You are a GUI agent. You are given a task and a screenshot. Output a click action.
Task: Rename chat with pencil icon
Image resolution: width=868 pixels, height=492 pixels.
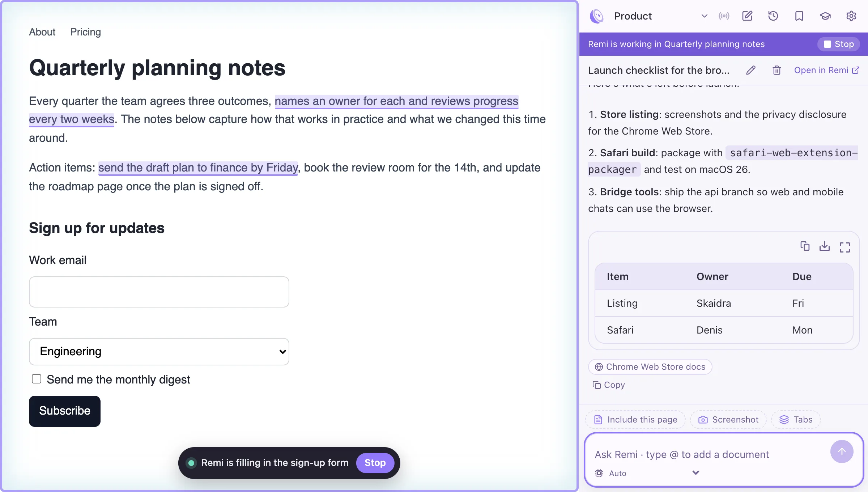click(x=751, y=70)
